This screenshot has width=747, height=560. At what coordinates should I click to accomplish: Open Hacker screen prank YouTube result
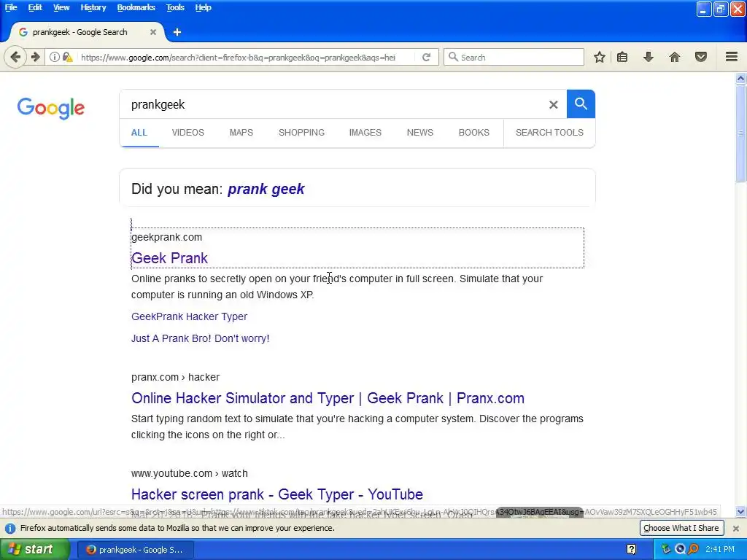coord(276,494)
